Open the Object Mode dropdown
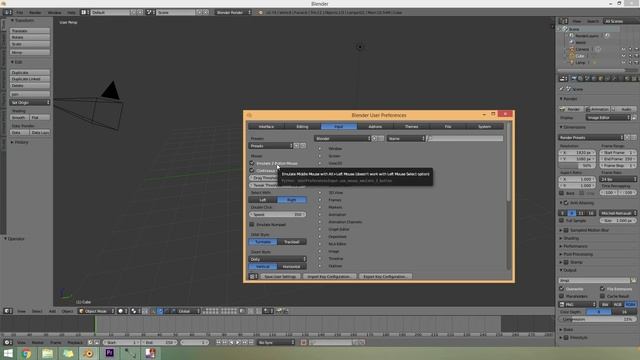 [96, 311]
